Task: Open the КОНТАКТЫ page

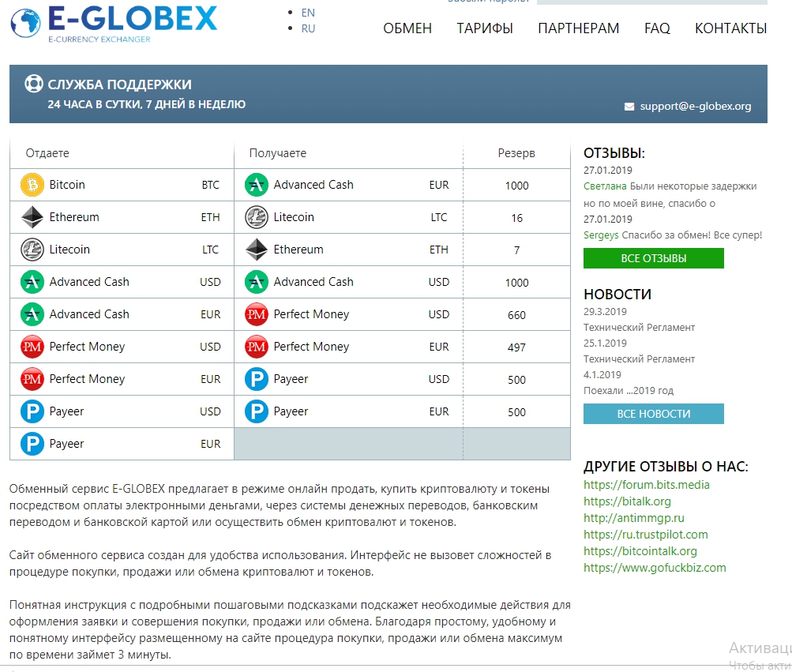Action: pos(730,28)
